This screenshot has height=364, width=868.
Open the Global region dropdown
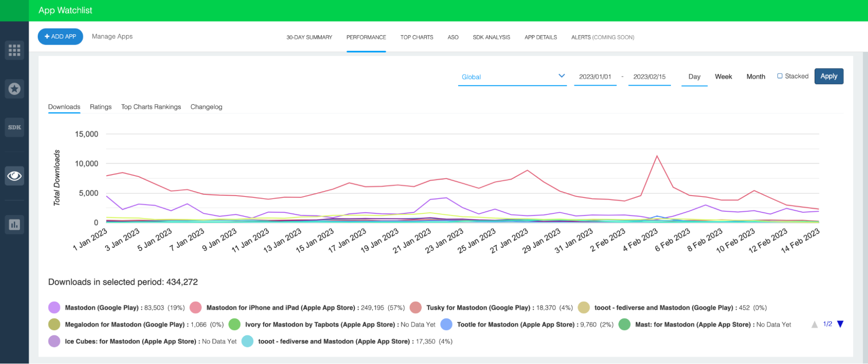(x=512, y=77)
